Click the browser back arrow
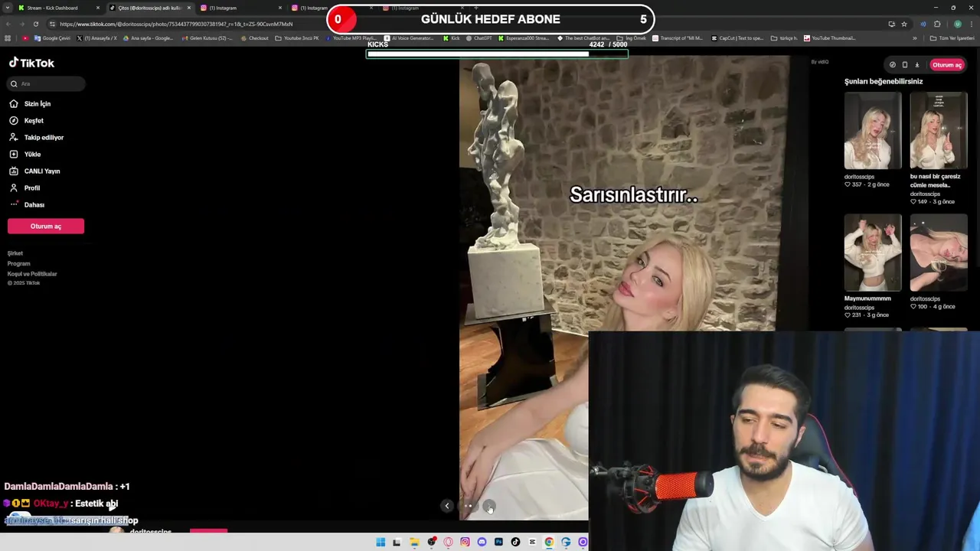This screenshot has width=980, height=551. click(x=8, y=24)
